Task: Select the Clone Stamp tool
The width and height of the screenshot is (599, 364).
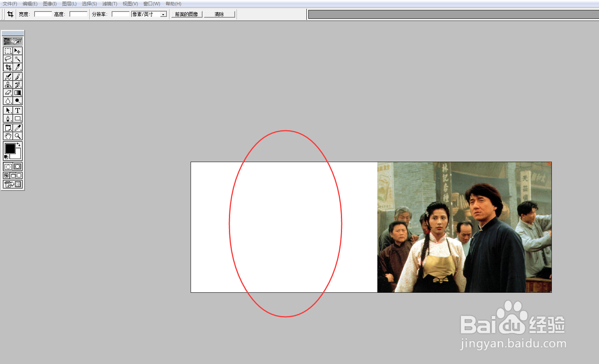Action: 8,85
